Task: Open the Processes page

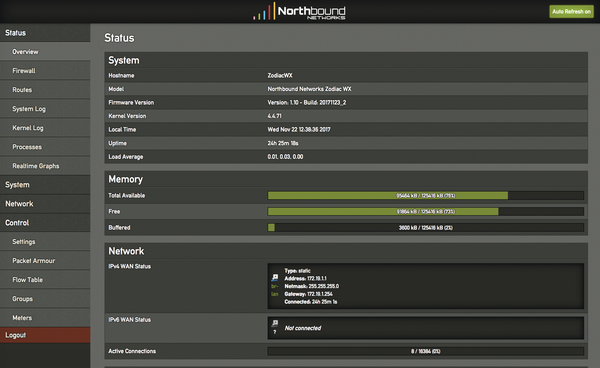Action: pyautogui.click(x=45, y=147)
